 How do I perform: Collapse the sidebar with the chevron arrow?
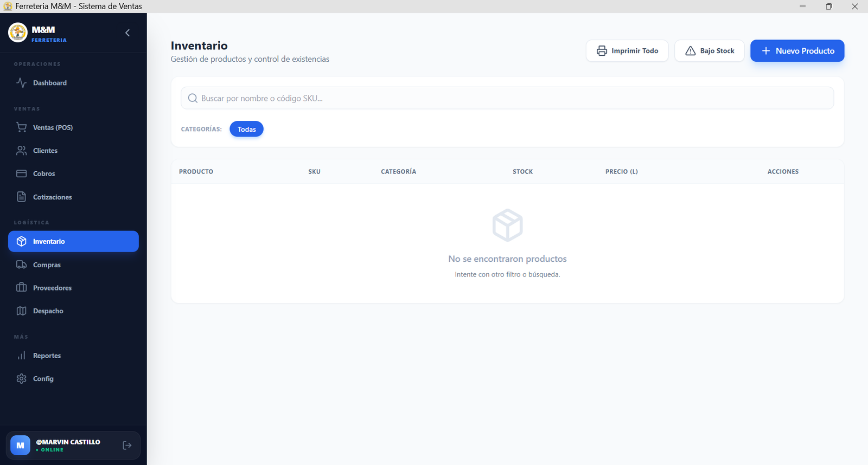[127, 33]
